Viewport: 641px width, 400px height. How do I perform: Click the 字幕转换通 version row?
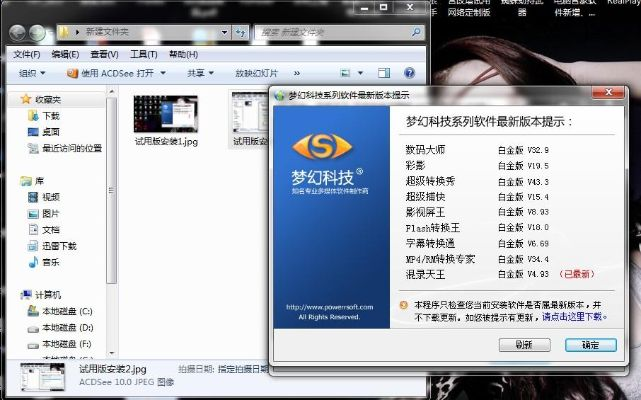(477, 243)
